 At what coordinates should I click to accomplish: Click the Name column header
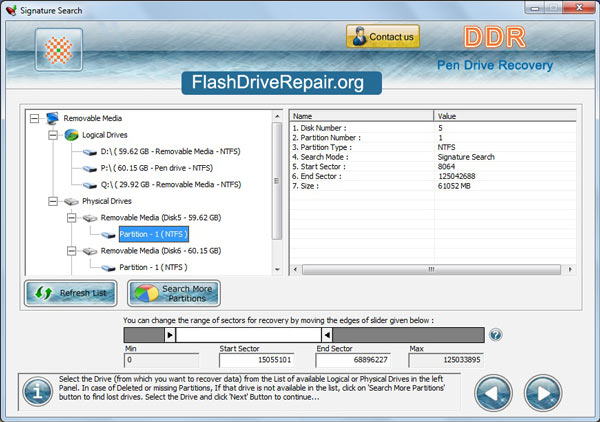(362, 116)
